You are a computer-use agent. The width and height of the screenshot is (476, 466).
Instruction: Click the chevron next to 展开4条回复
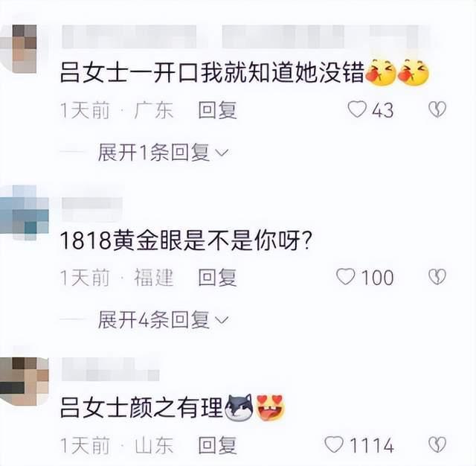coord(222,321)
